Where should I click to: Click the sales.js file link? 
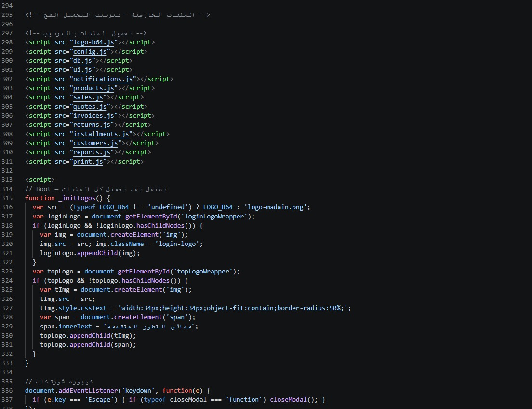[x=88, y=97]
